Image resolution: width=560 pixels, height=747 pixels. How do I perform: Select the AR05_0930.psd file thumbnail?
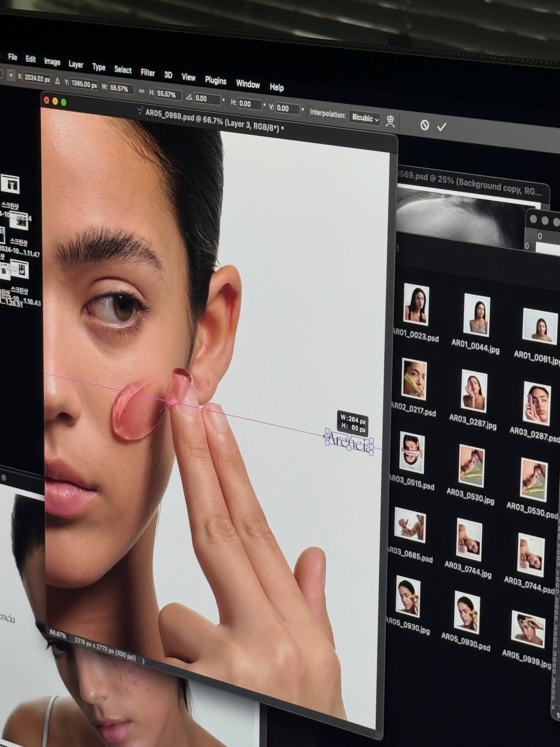point(467,612)
